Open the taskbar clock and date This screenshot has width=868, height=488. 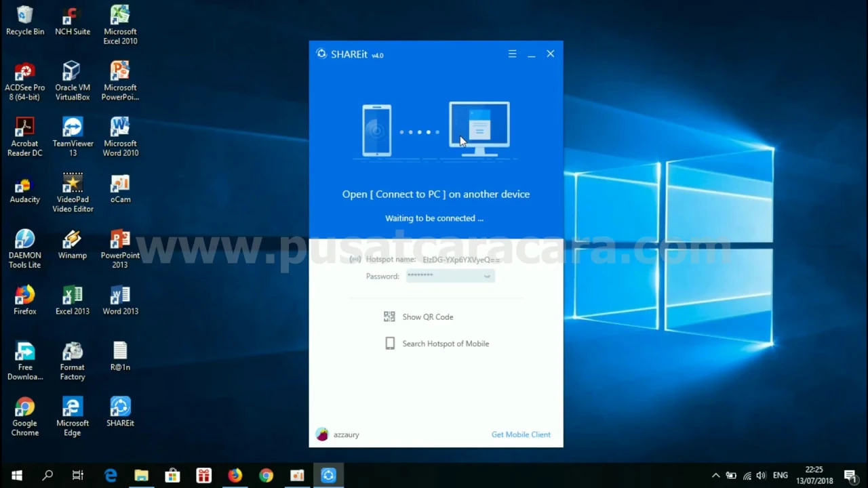tap(814, 475)
